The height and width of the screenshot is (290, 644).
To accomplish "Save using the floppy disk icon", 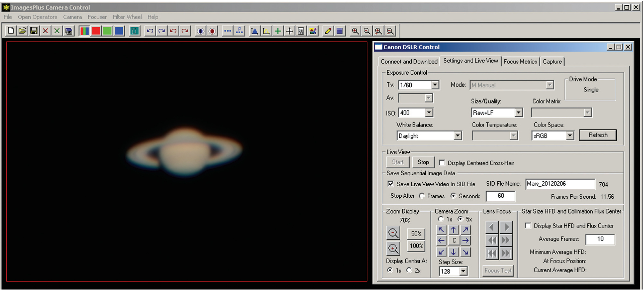I will pyautogui.click(x=34, y=31).
